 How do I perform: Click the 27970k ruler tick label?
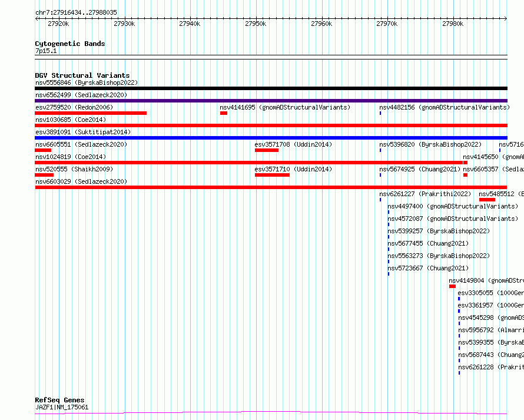coord(387,24)
